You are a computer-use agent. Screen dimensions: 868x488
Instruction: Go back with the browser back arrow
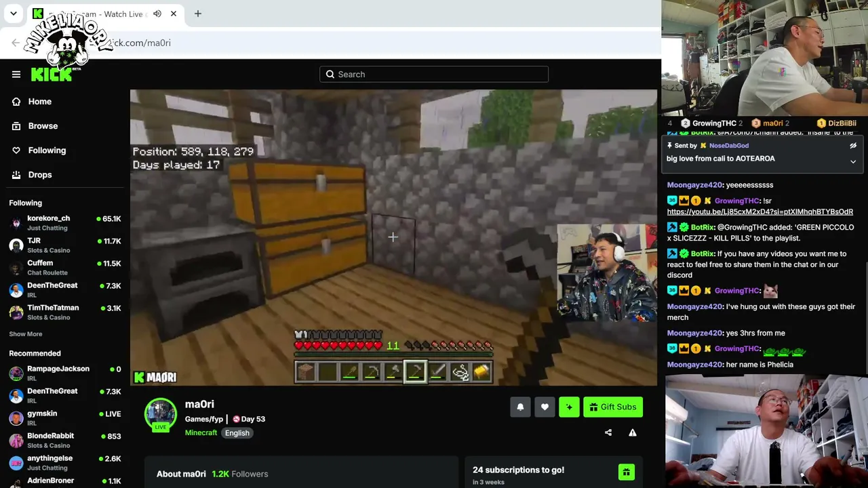pyautogui.click(x=16, y=43)
